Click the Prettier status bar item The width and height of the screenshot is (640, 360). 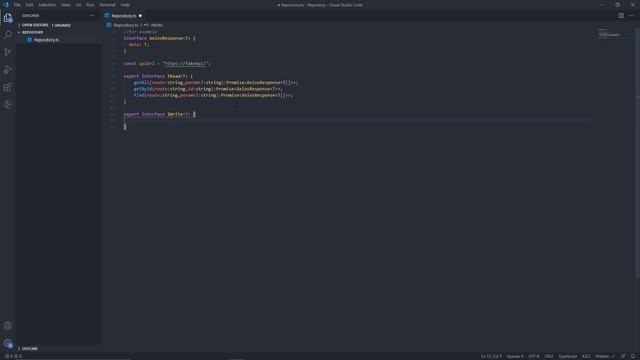pos(605,356)
